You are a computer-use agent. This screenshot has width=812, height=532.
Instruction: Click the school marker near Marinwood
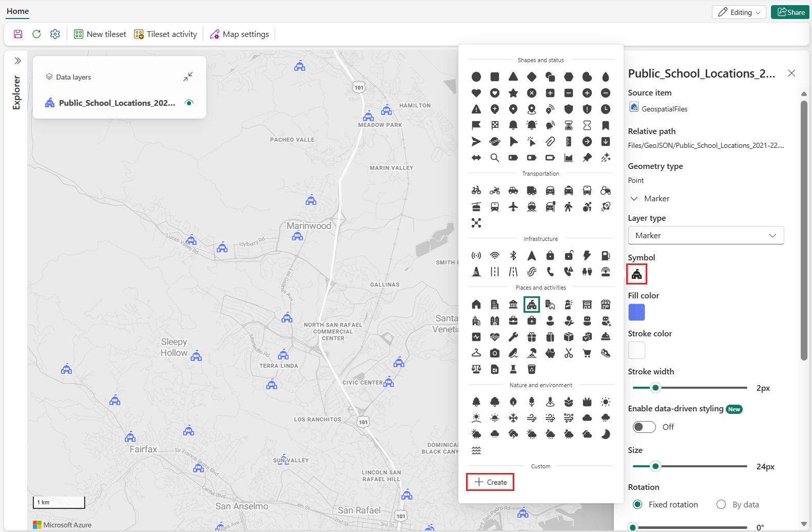pos(297,236)
